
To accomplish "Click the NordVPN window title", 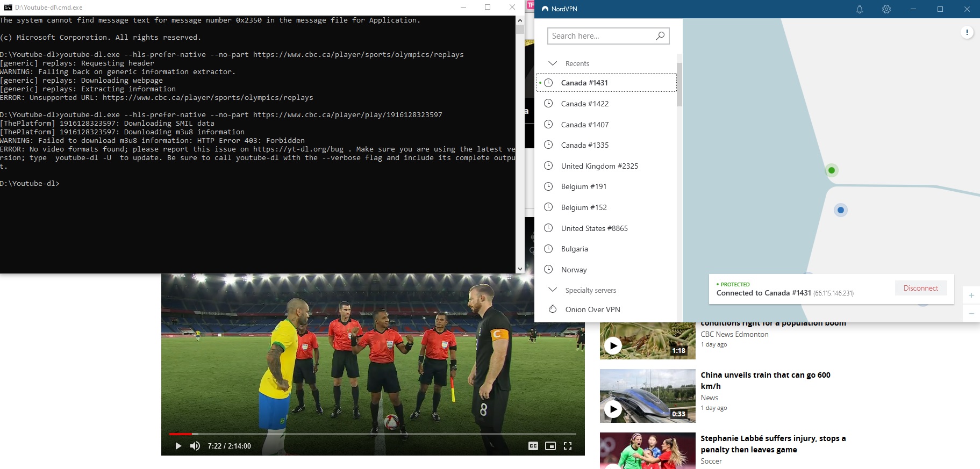I will 564,9.
